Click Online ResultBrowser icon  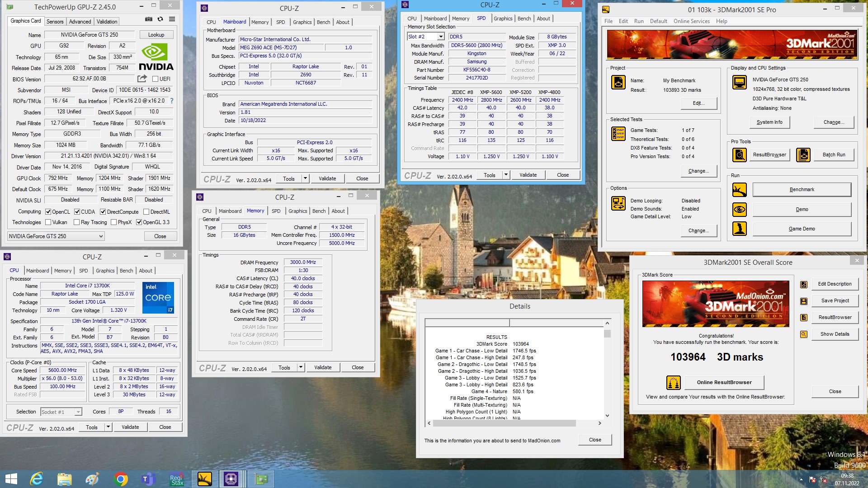674,383
